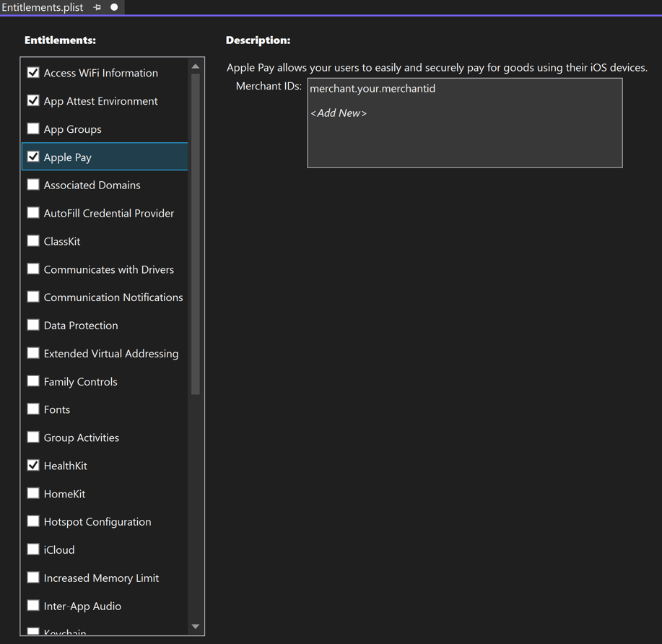Disable App Attest Environment checkbox

coord(33,100)
